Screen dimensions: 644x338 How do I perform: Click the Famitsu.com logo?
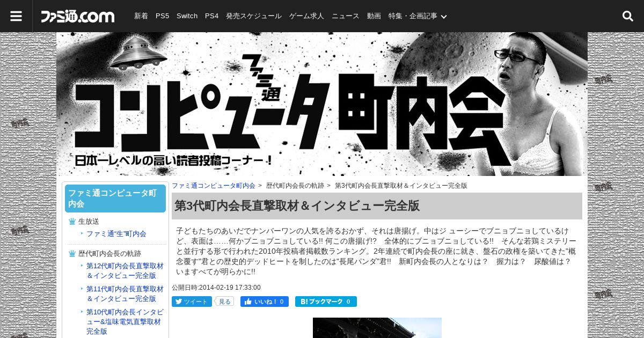[78, 16]
